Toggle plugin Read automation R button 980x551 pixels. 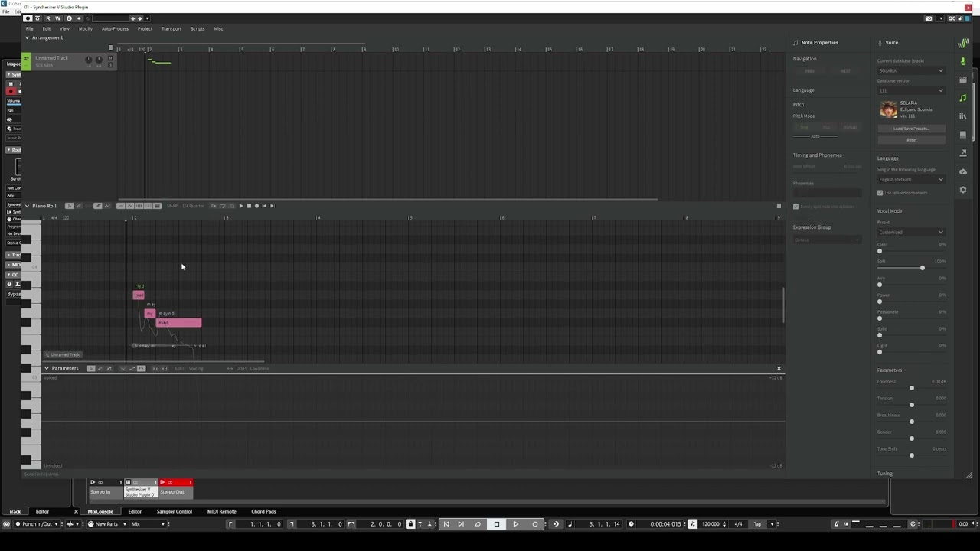(x=48, y=18)
